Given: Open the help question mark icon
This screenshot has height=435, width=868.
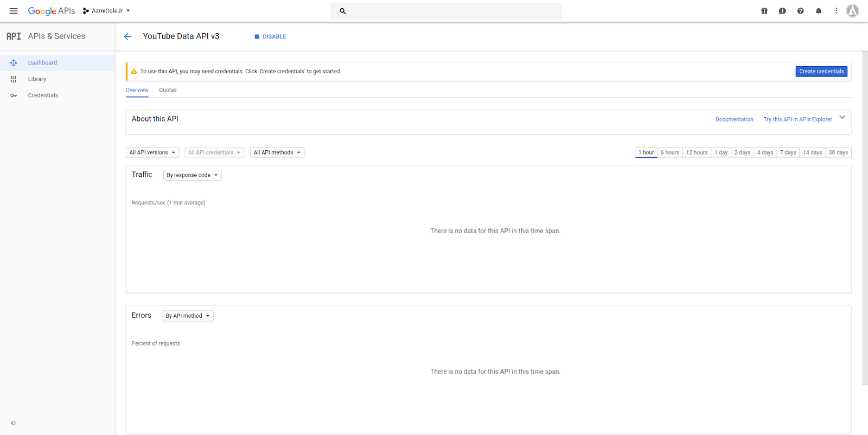Looking at the screenshot, I should [801, 11].
